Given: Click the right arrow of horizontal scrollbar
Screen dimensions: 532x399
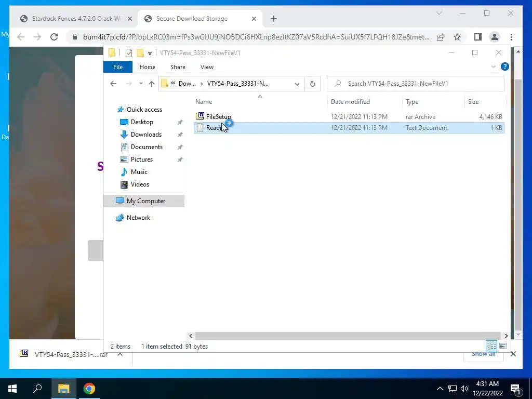Looking at the screenshot, I should tap(506, 336).
